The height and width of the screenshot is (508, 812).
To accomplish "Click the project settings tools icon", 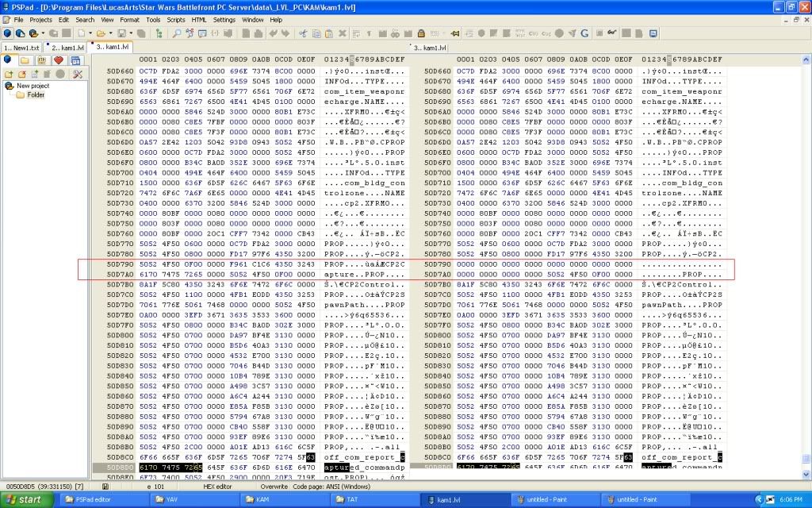I will 78,74.
